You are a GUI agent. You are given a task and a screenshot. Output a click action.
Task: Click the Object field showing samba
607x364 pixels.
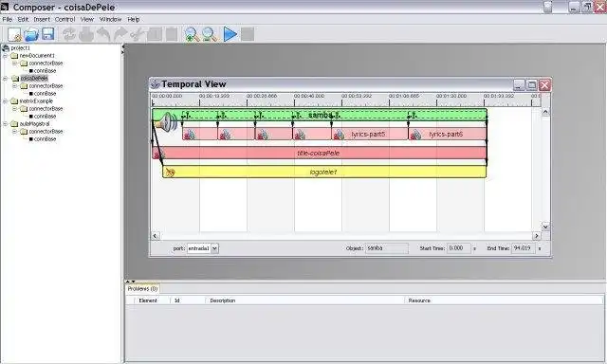tap(387, 248)
